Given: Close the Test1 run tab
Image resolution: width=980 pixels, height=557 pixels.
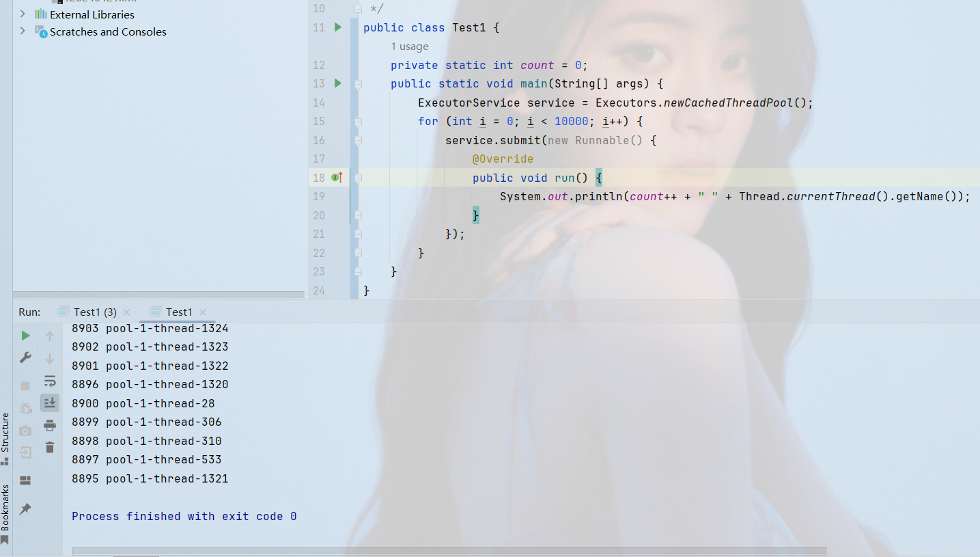Looking at the screenshot, I should [203, 312].
